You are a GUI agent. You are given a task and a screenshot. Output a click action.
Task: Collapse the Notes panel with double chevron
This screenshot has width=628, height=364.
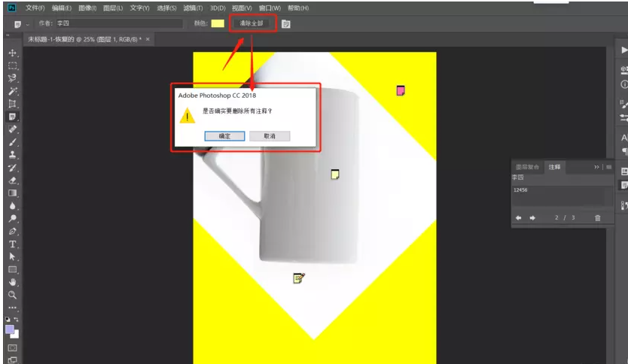(x=596, y=167)
